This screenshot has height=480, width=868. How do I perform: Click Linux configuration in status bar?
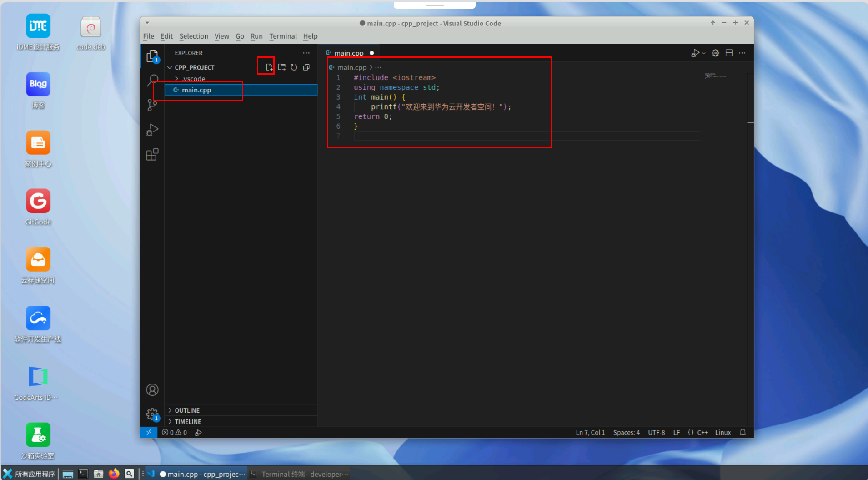722,432
